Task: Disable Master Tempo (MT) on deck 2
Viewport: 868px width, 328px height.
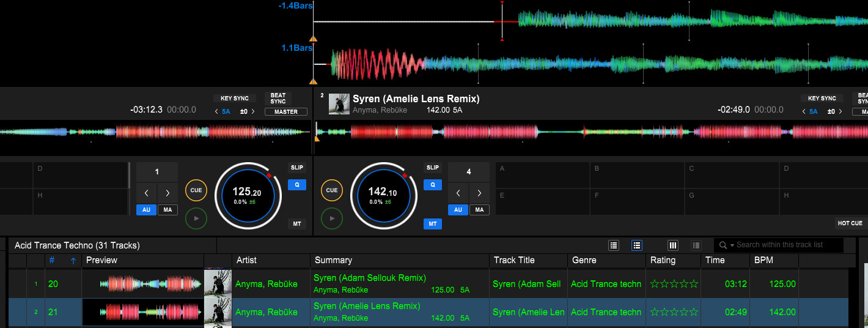Action: 432,224
